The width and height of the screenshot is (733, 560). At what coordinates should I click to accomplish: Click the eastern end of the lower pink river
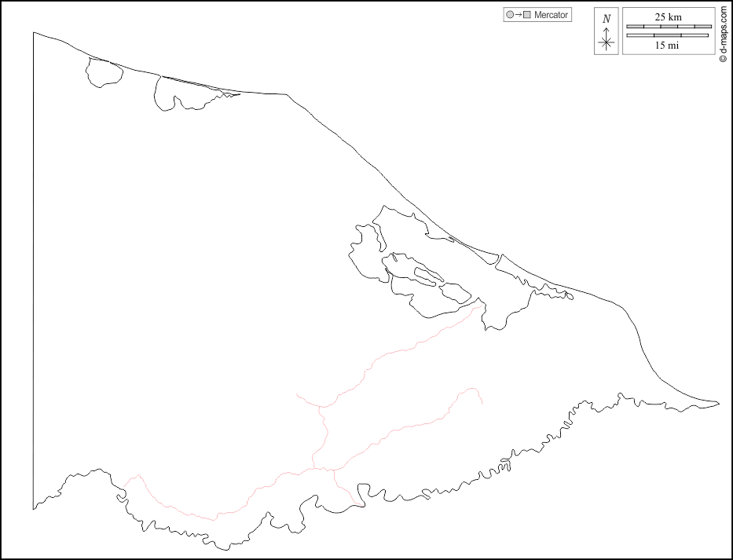(x=482, y=403)
